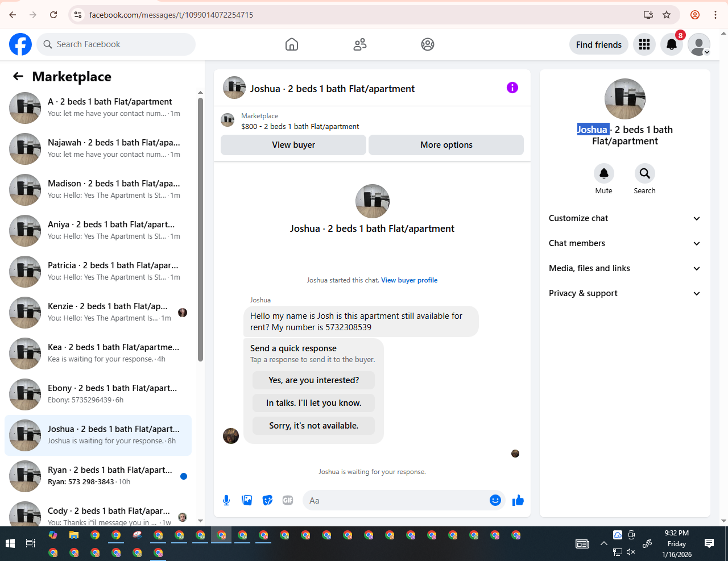
Task: Click the Facebook logo
Action: 20,44
